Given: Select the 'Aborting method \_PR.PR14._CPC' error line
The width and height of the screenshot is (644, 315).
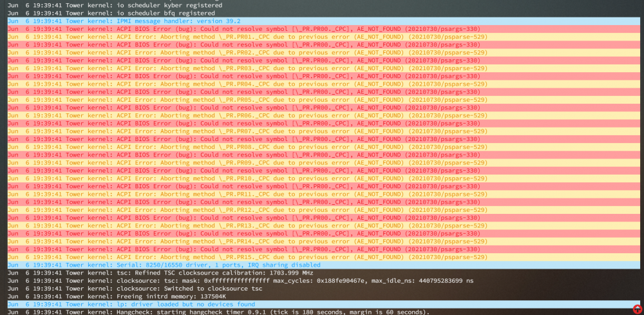Looking at the screenshot, I should click(324, 242).
